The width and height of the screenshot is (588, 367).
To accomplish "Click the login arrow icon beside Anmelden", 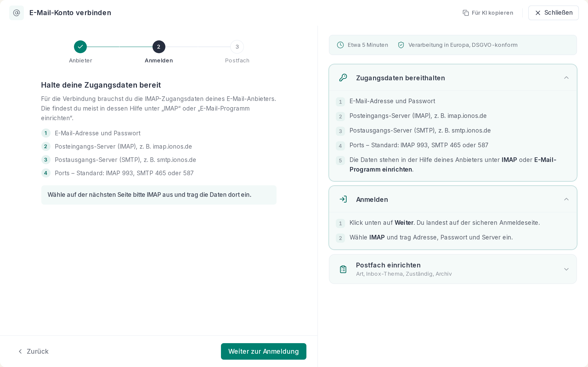I will (x=343, y=199).
